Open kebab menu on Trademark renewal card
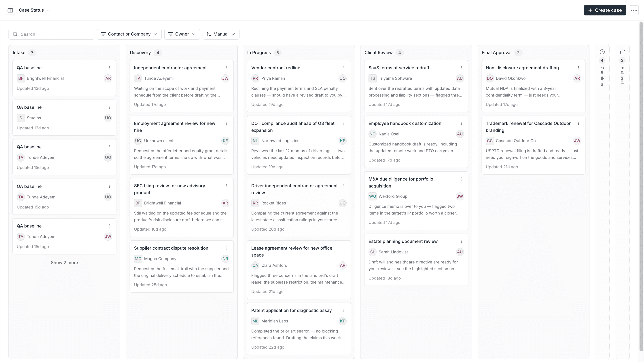Image resolution: width=644 pixels, height=362 pixels. 578,123
